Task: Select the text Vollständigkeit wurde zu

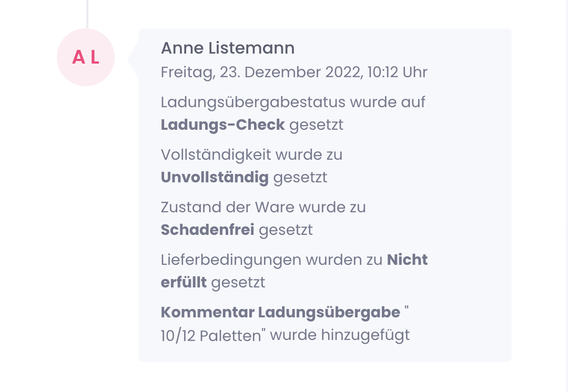Action: pos(251,154)
